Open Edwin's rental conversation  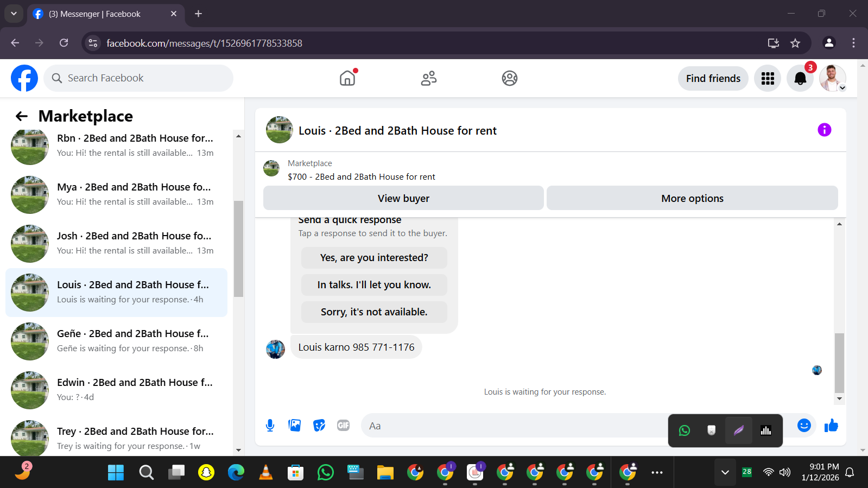coord(116,390)
